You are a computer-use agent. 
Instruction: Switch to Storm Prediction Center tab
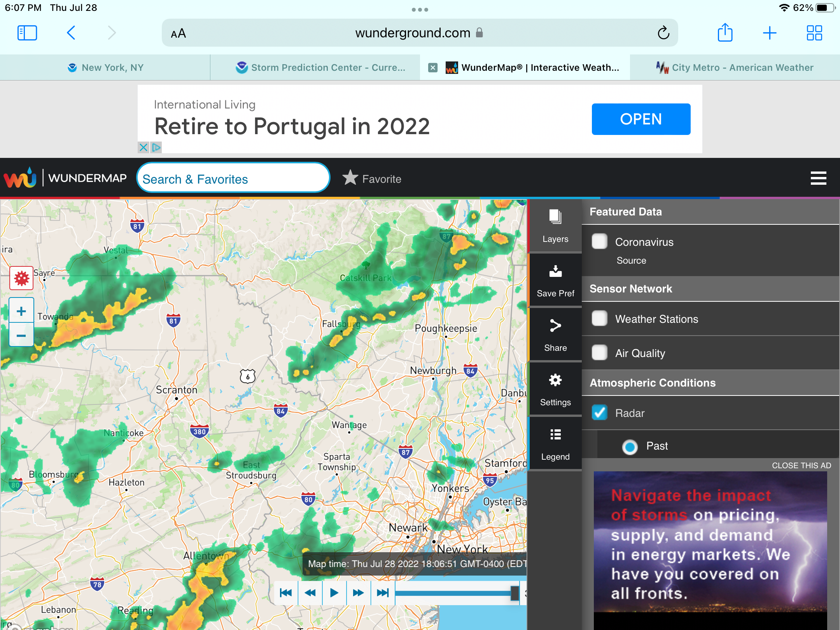pos(315,68)
